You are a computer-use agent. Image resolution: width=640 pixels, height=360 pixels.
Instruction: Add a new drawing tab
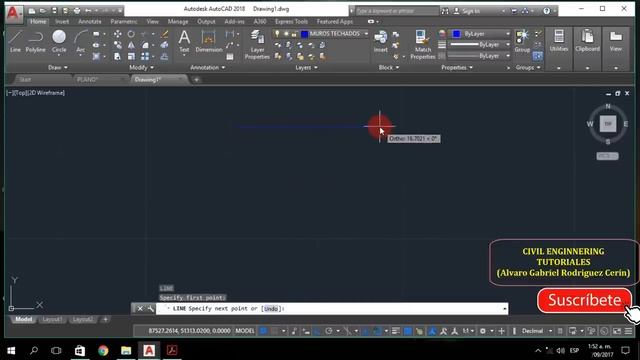click(x=196, y=80)
